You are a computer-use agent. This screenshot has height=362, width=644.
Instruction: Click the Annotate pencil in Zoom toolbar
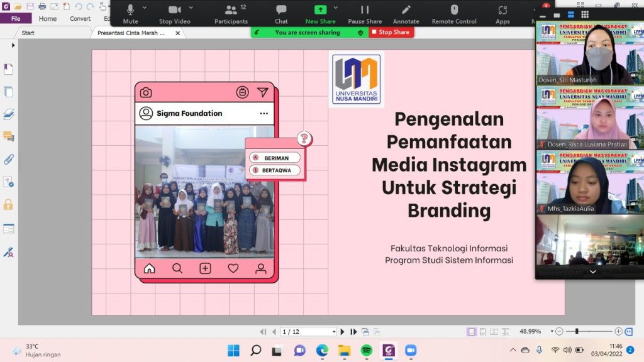point(406,14)
